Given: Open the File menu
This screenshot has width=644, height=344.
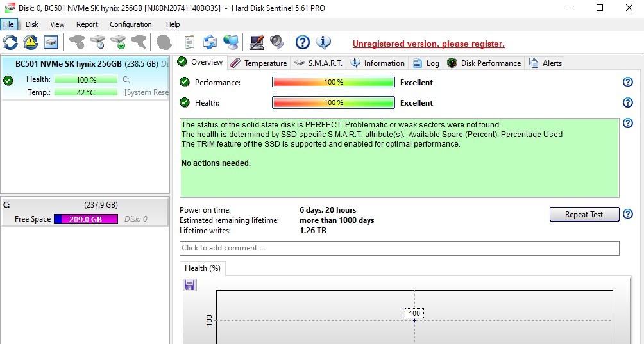Looking at the screenshot, I should [8, 24].
